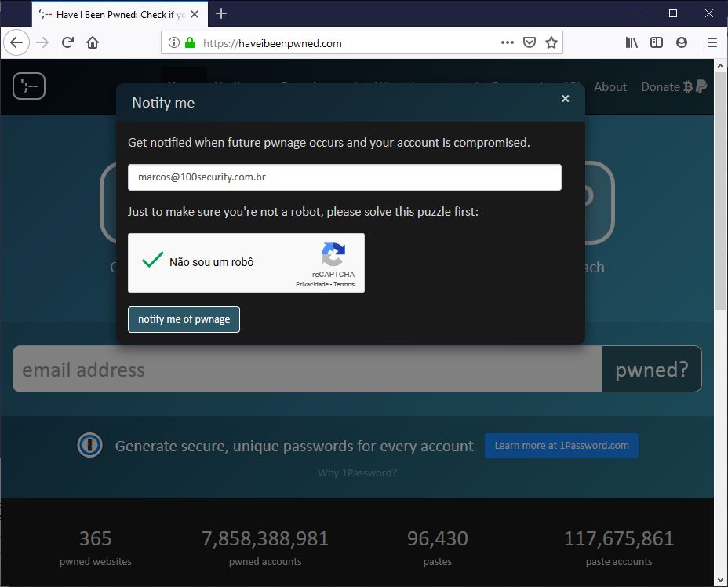Viewport: 728px width, 587px height.
Task: Click the page scrollbar up arrow
Action: [721, 66]
